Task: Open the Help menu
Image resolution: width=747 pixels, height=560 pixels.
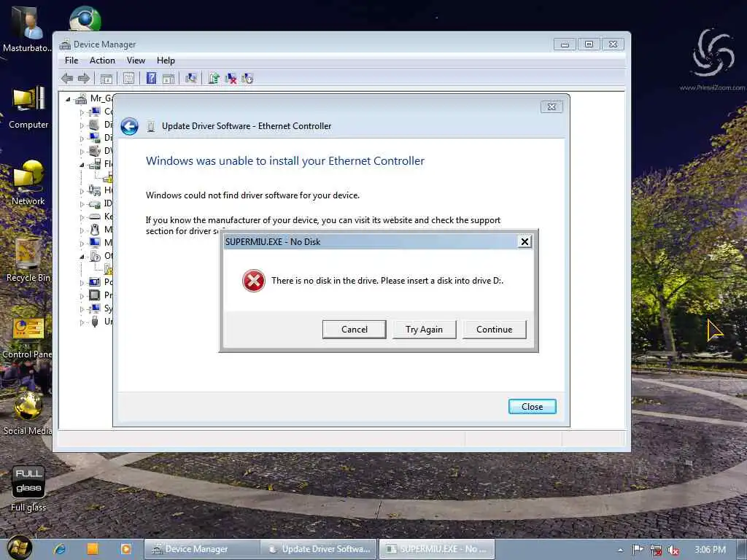Action: [166, 61]
